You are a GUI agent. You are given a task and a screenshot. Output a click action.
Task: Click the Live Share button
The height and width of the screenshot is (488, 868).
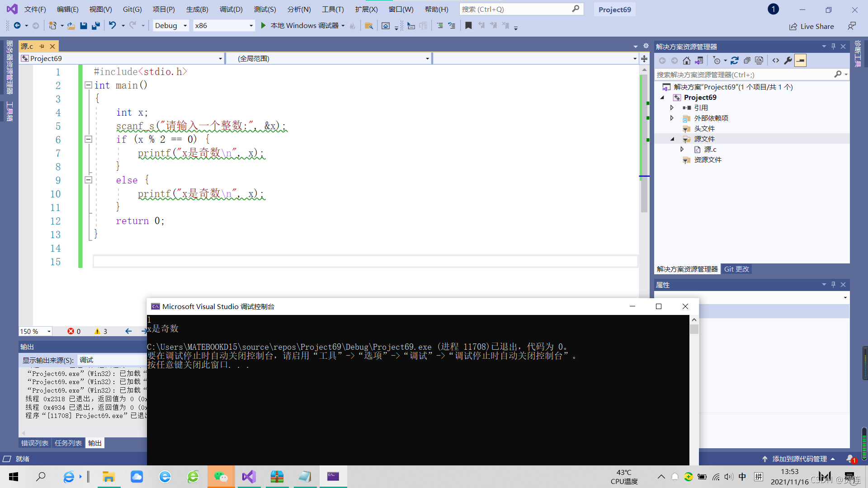(811, 26)
